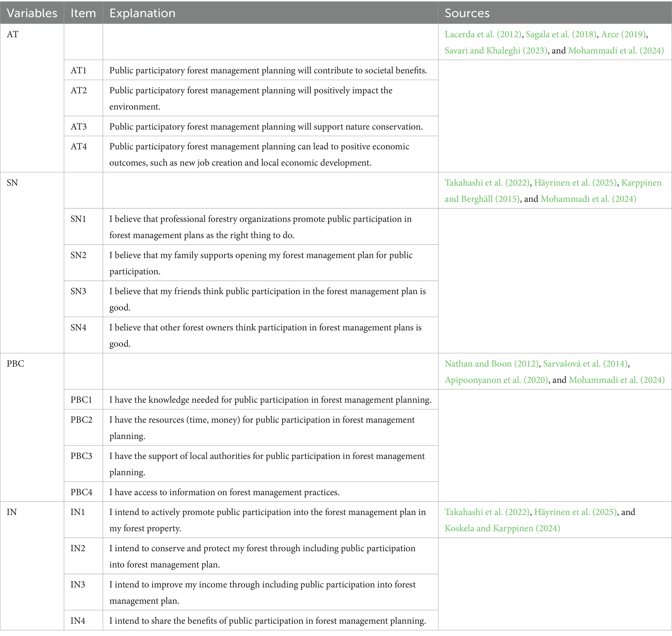Select the PBC4 item cell

click(81, 492)
